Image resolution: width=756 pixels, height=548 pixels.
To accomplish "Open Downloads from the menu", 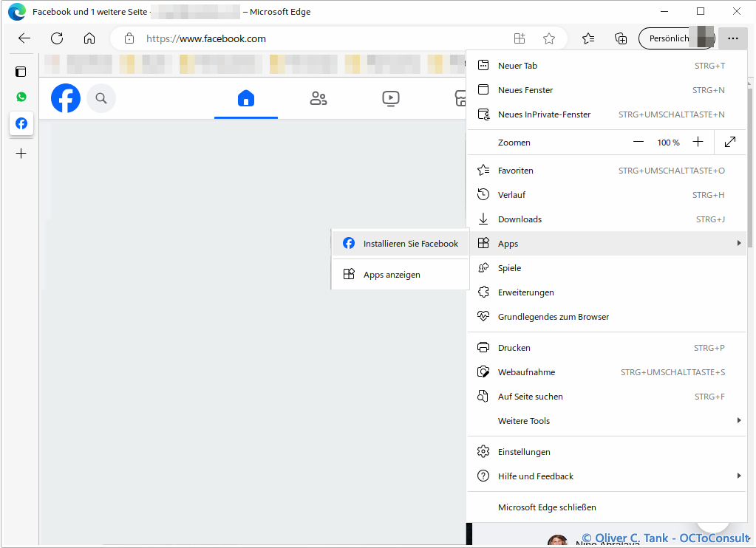I will click(x=607, y=219).
